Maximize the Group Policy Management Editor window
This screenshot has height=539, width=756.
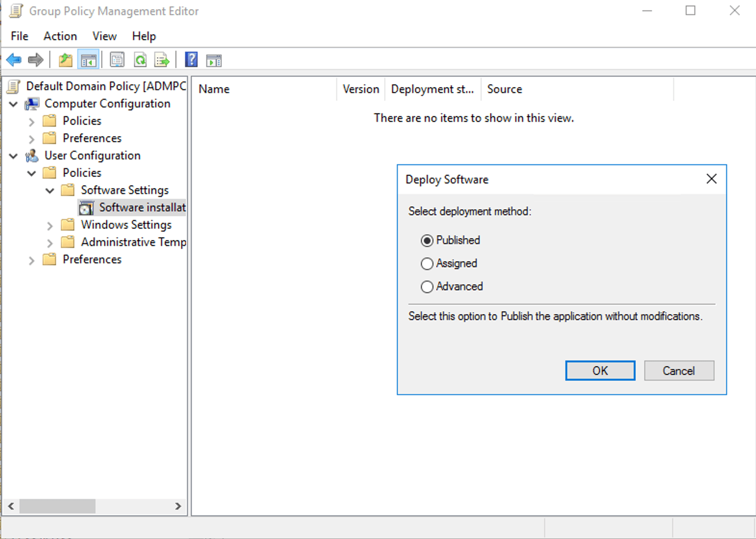pyautogui.click(x=691, y=11)
